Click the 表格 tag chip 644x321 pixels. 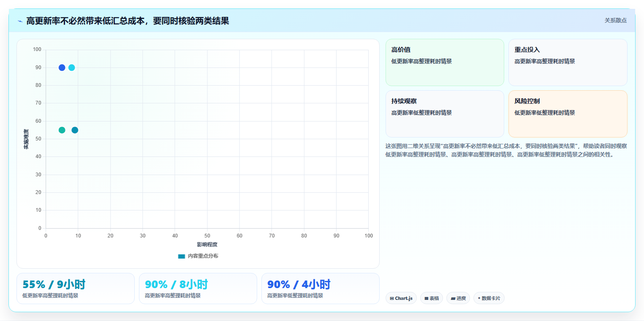click(432, 298)
